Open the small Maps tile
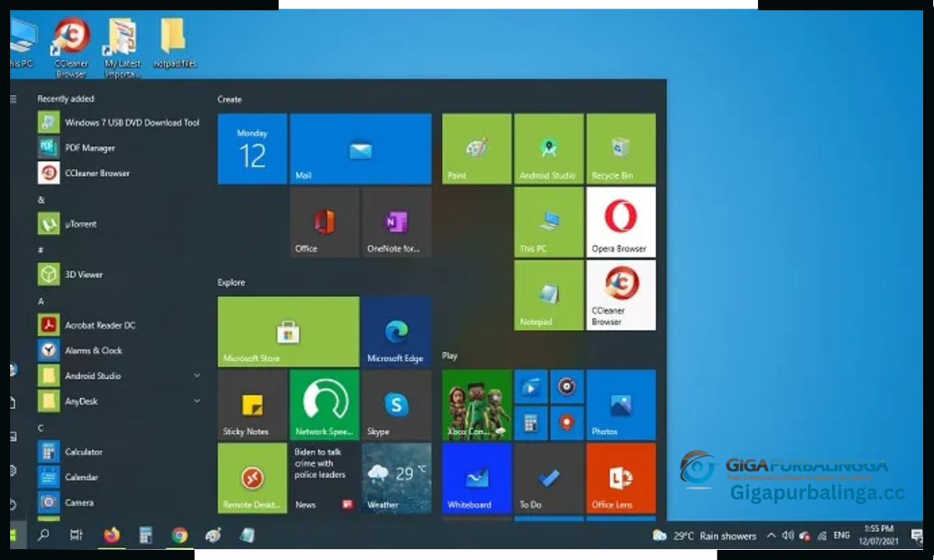 tap(567, 423)
